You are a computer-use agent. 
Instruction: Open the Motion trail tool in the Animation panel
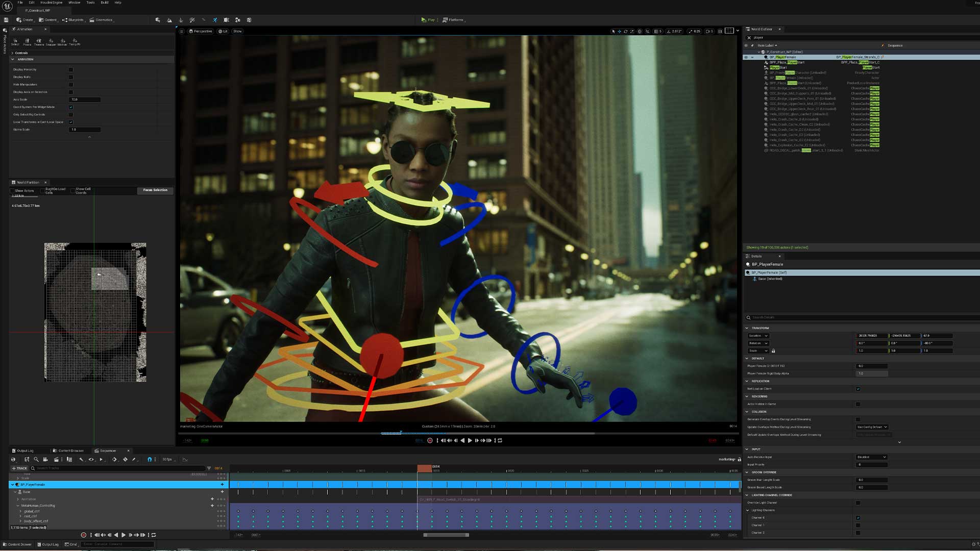click(62, 42)
